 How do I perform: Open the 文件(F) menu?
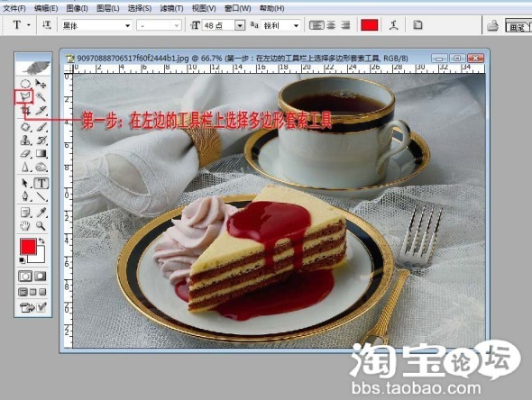pyautogui.click(x=14, y=8)
